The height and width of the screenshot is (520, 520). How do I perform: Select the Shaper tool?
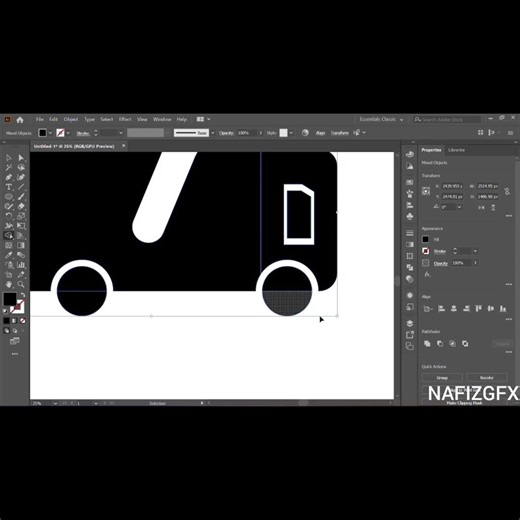click(9, 206)
